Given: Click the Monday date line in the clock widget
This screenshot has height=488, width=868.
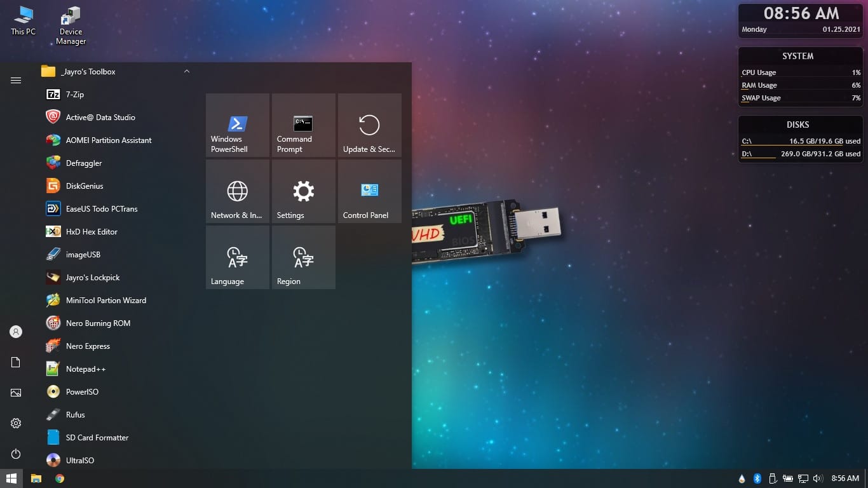Looking at the screenshot, I should (x=801, y=29).
